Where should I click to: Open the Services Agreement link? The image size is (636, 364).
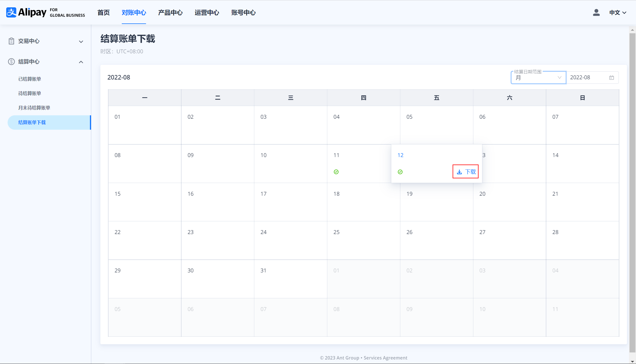pyautogui.click(x=385, y=358)
